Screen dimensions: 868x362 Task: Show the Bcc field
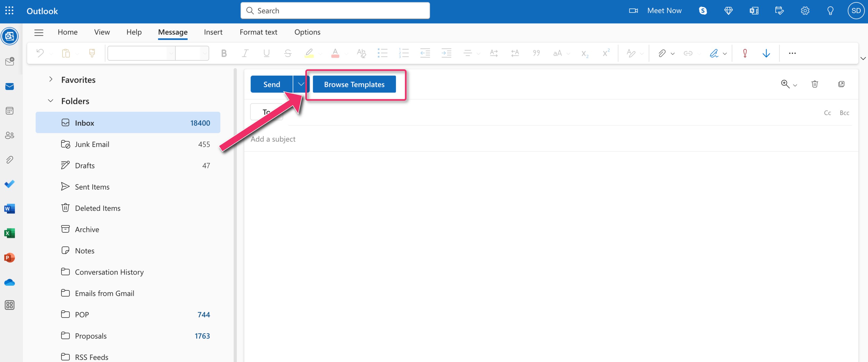(x=844, y=113)
